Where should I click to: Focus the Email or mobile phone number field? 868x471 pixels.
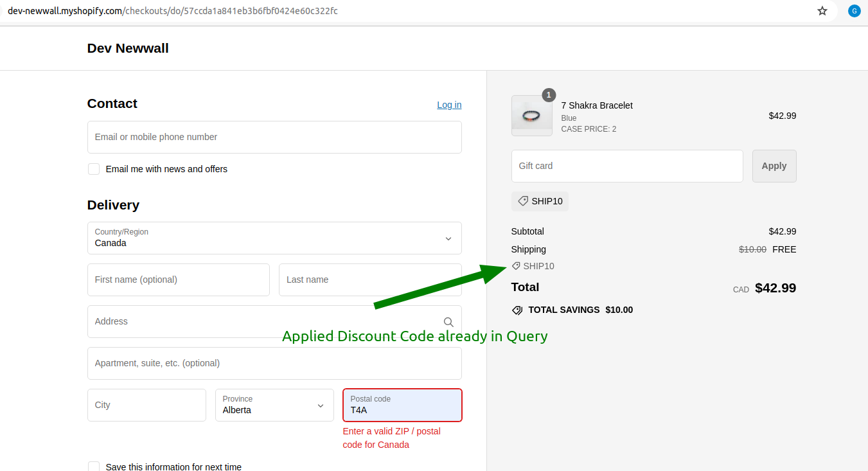(x=274, y=138)
